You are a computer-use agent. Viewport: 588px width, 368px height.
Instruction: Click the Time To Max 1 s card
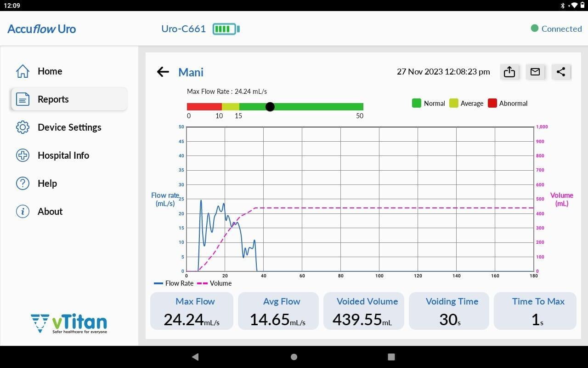point(535,311)
